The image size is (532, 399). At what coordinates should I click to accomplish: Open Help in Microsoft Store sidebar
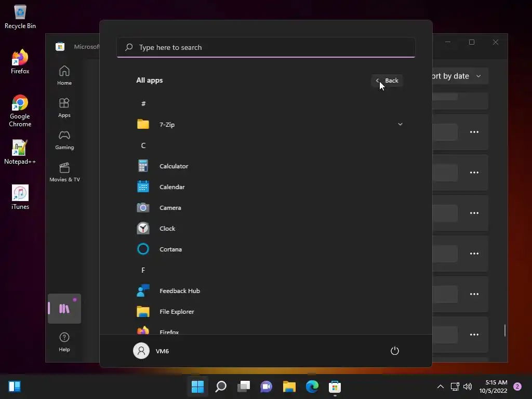64,342
